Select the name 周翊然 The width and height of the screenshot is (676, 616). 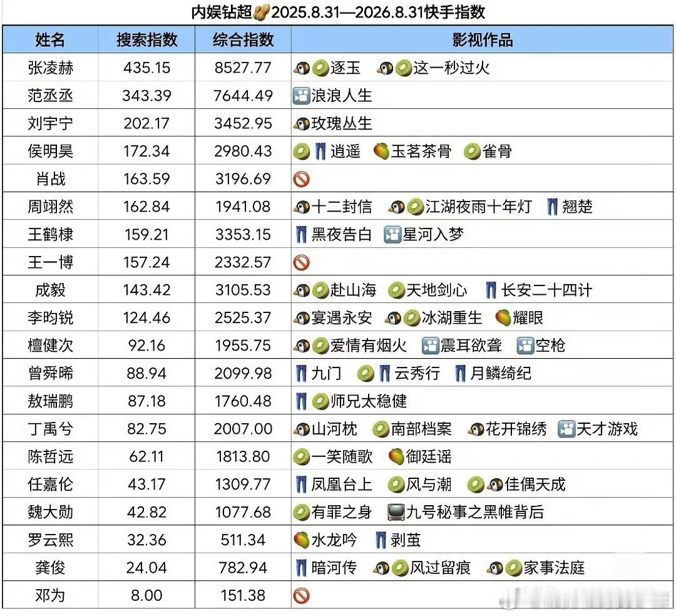[x=51, y=207]
